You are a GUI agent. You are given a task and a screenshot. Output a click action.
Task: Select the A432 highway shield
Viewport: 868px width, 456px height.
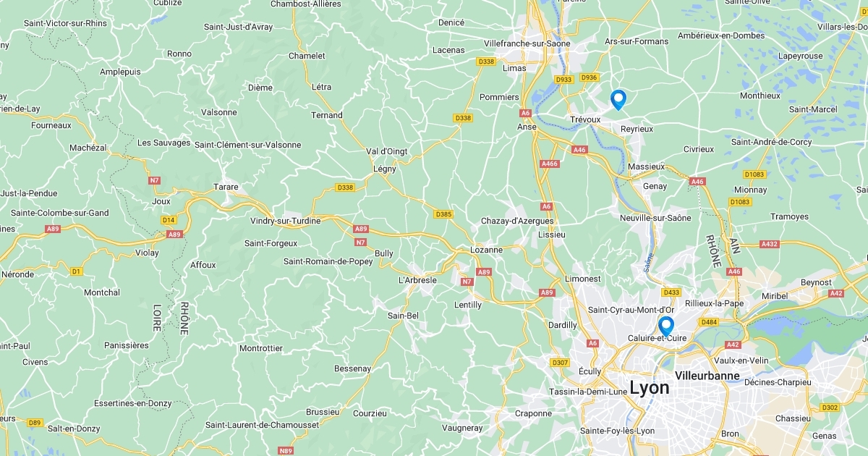[770, 244]
